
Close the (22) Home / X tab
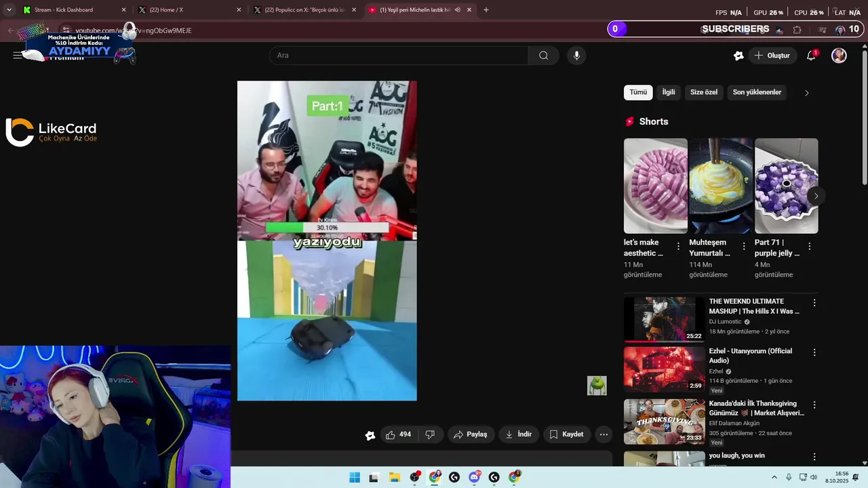(239, 10)
